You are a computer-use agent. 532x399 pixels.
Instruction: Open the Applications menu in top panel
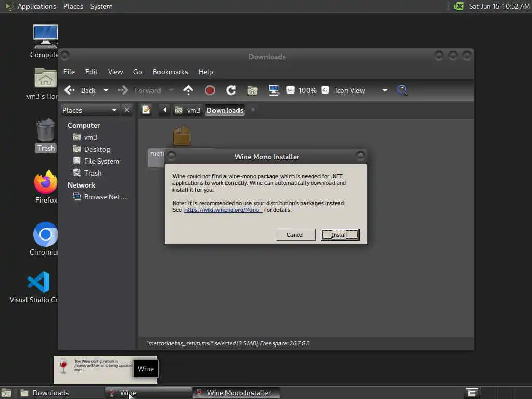(x=31, y=6)
